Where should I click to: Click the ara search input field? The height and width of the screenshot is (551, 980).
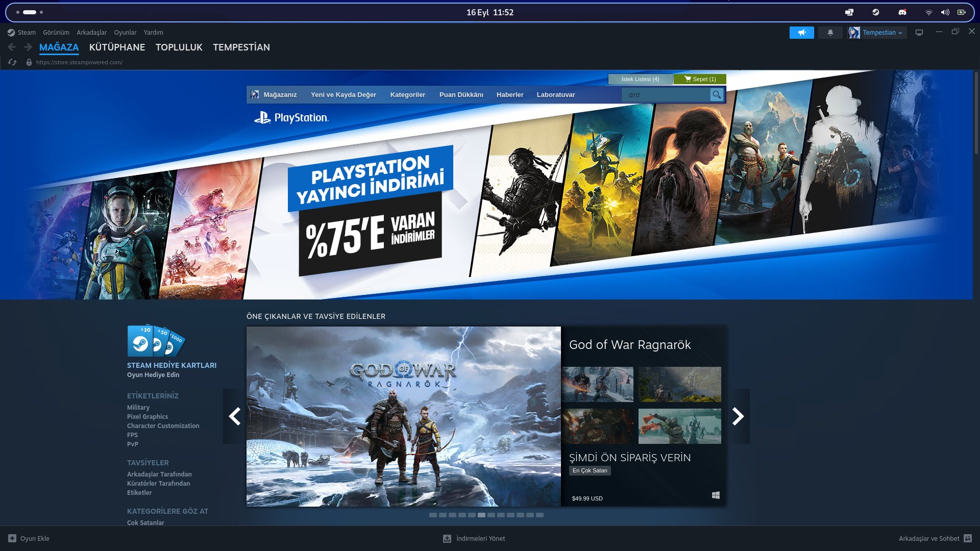665,95
